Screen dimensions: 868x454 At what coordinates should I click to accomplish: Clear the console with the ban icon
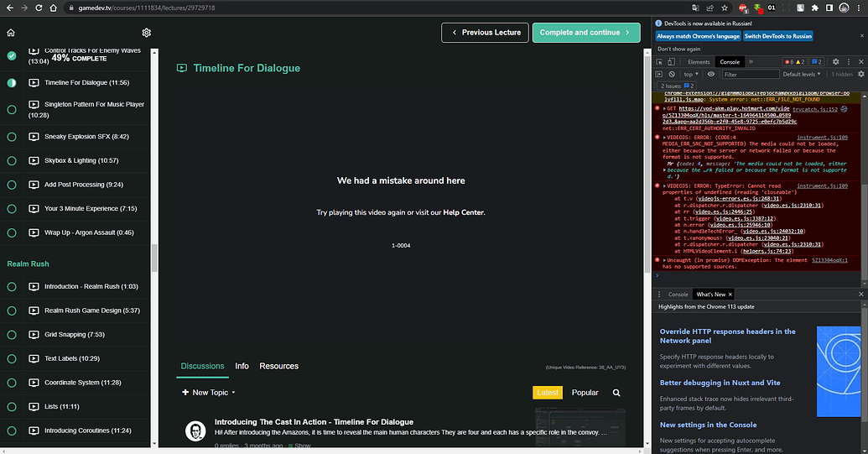point(672,74)
